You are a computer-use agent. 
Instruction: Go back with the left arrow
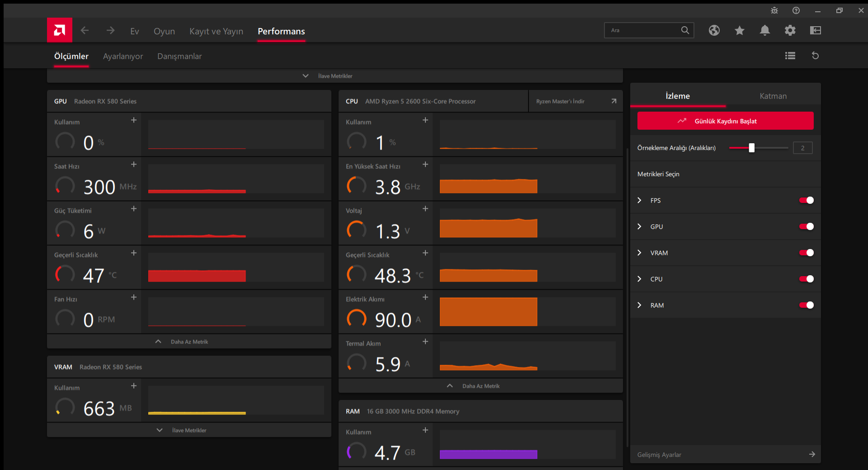(85, 30)
